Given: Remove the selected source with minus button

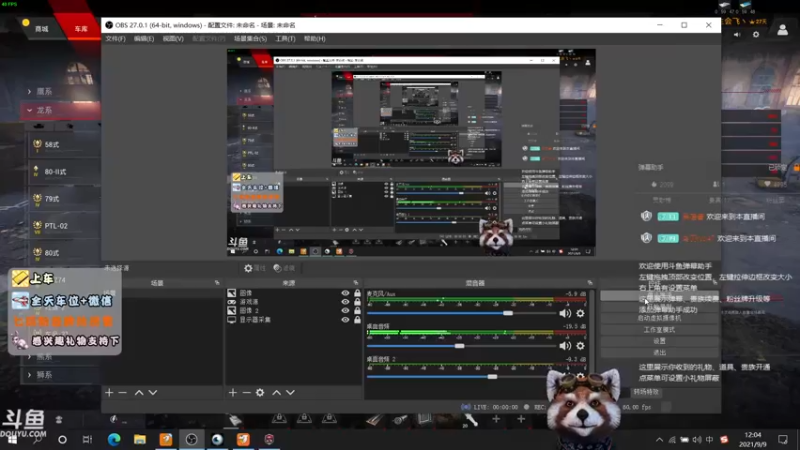Looking at the screenshot, I should (x=246, y=392).
